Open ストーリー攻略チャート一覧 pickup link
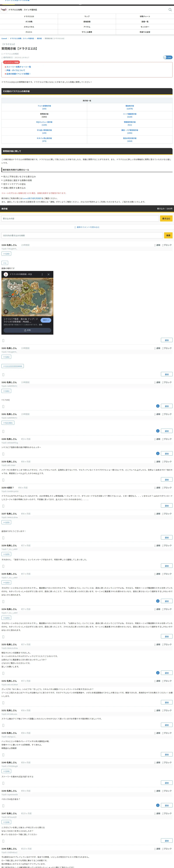 tap(18, 67)
